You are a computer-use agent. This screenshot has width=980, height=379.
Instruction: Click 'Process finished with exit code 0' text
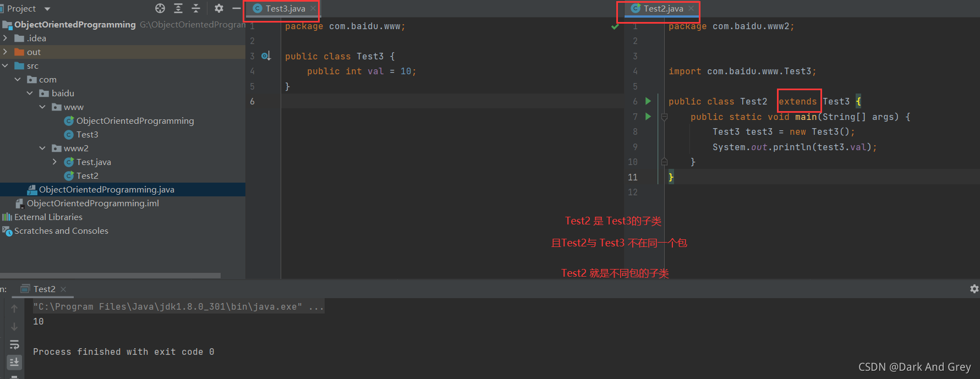[x=123, y=351]
